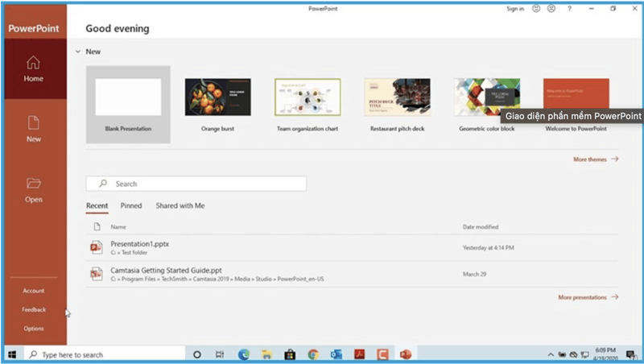Send a smile feedback face icon
Viewport: 644px width, 364px height.
[535, 9]
